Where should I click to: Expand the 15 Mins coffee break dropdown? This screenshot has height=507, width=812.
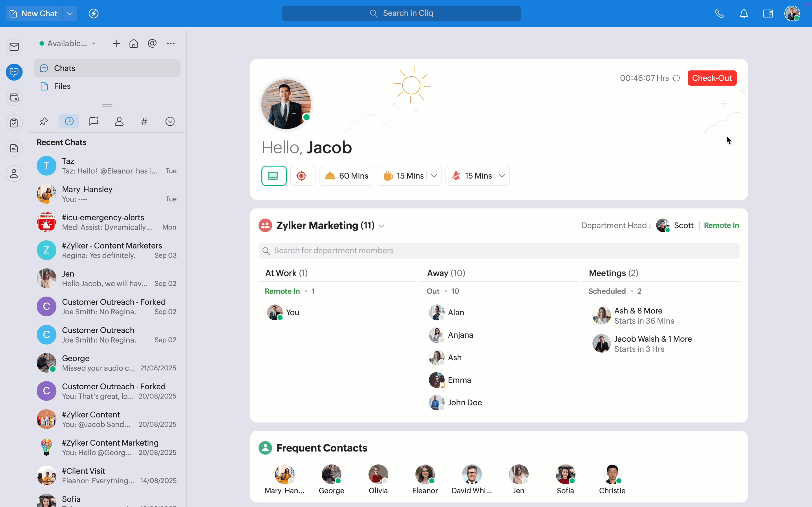pos(434,176)
